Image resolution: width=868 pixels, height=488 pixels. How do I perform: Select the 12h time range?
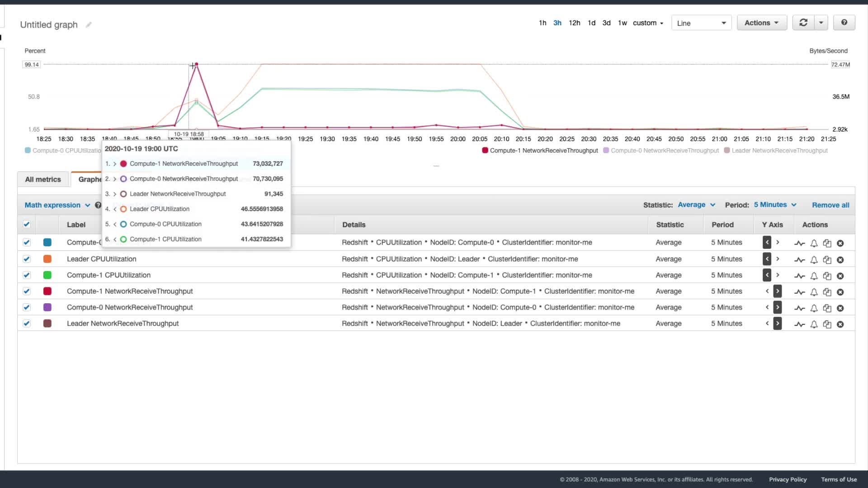click(x=574, y=23)
